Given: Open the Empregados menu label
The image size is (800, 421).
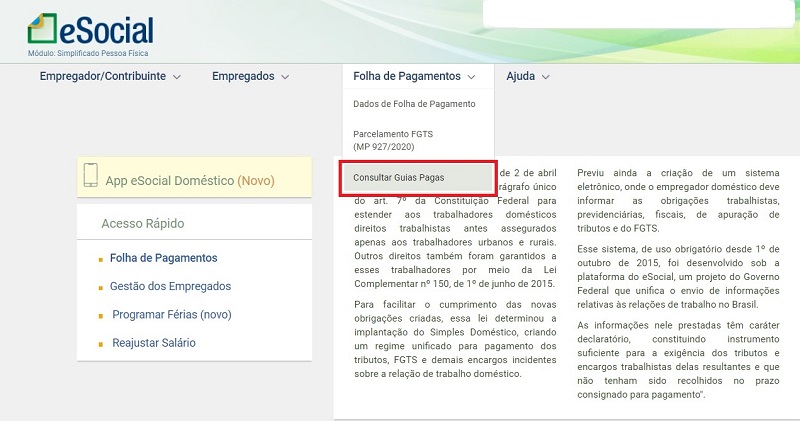Looking at the screenshot, I should [243, 76].
